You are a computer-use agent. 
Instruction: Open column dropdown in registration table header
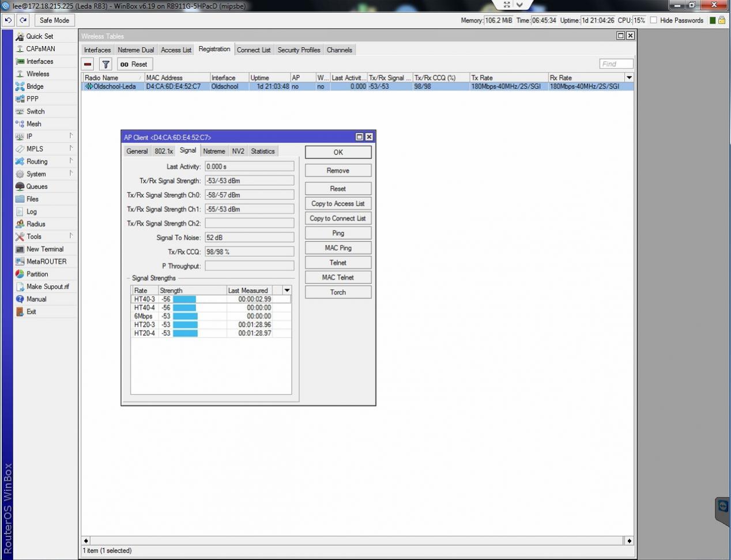point(629,78)
